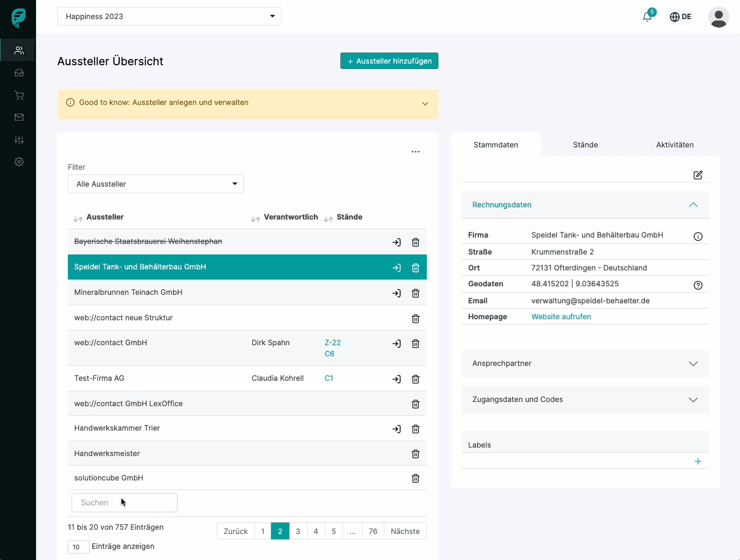740x560 pixels.
Task: Expand Zugangsdaten und Codes section
Action: (x=585, y=400)
